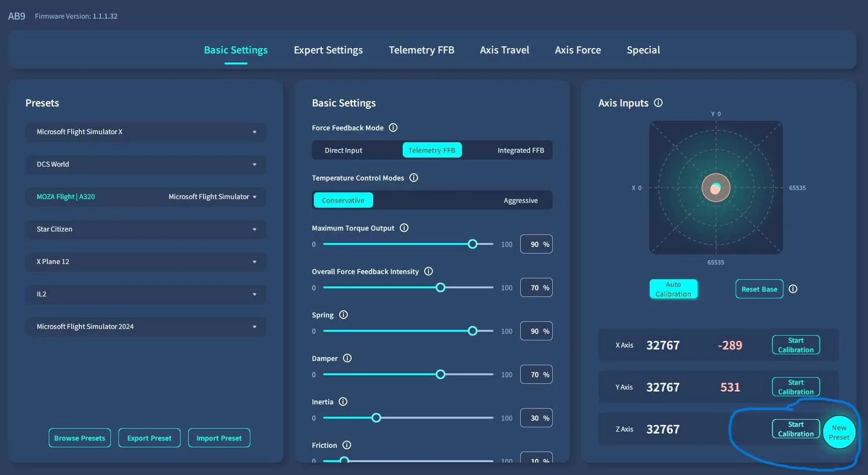Start Calibration for the Z Axis
Screen dimensions: 868x475
tap(796, 429)
